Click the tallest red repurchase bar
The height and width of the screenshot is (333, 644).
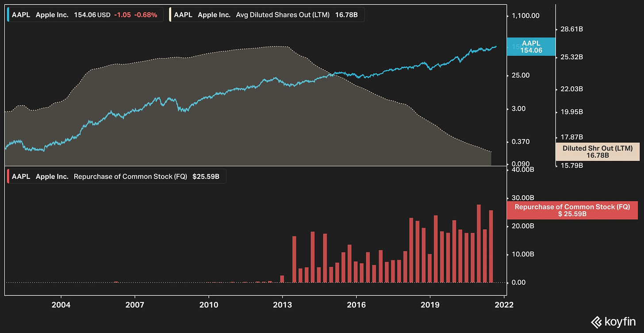click(x=479, y=243)
